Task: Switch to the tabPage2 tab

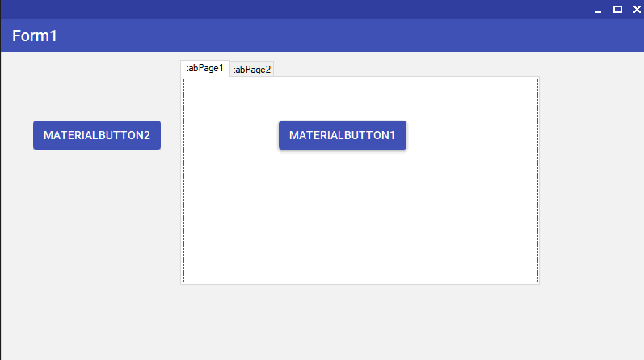Action: (252, 70)
